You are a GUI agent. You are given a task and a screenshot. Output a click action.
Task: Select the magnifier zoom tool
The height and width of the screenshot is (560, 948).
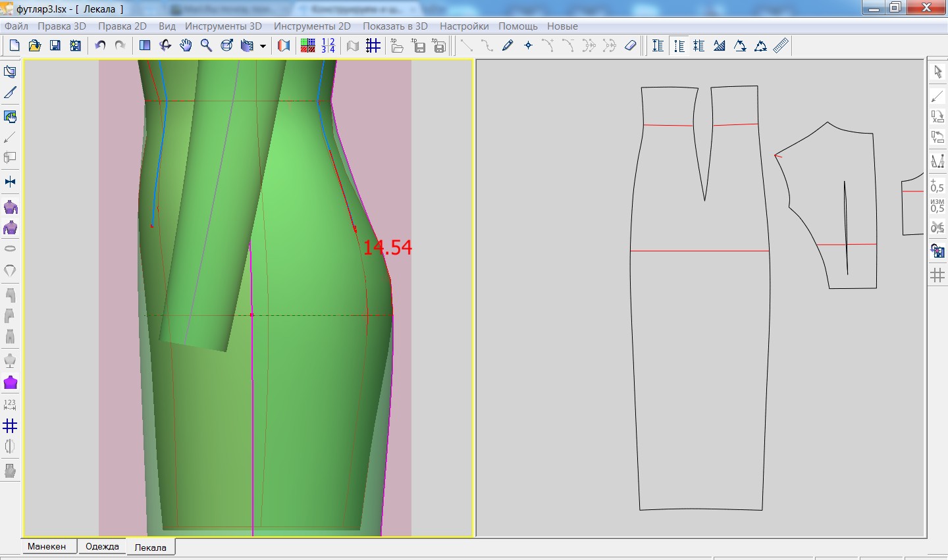tap(206, 45)
